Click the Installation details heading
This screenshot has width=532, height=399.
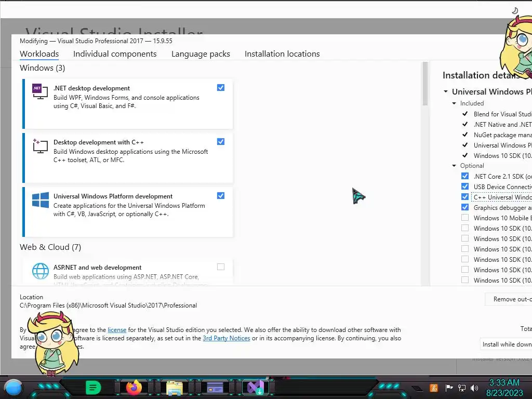click(481, 75)
